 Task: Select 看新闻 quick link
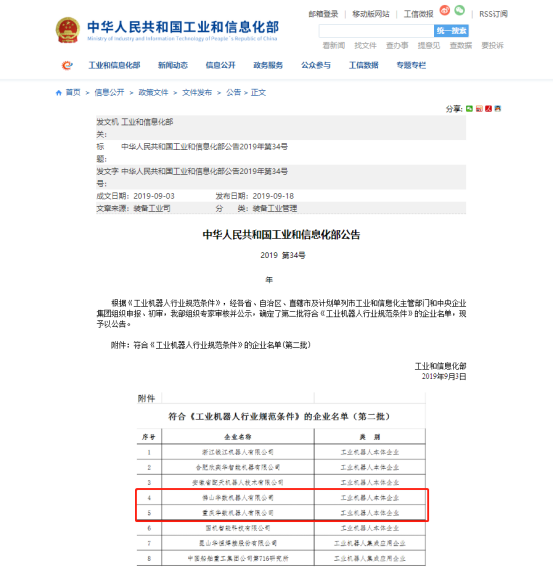(334, 46)
